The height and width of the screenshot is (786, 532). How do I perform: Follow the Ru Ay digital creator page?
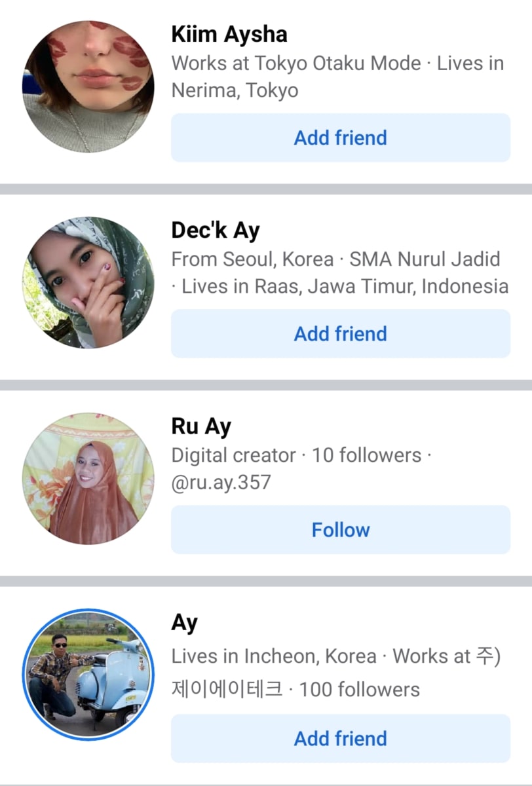[x=341, y=529]
